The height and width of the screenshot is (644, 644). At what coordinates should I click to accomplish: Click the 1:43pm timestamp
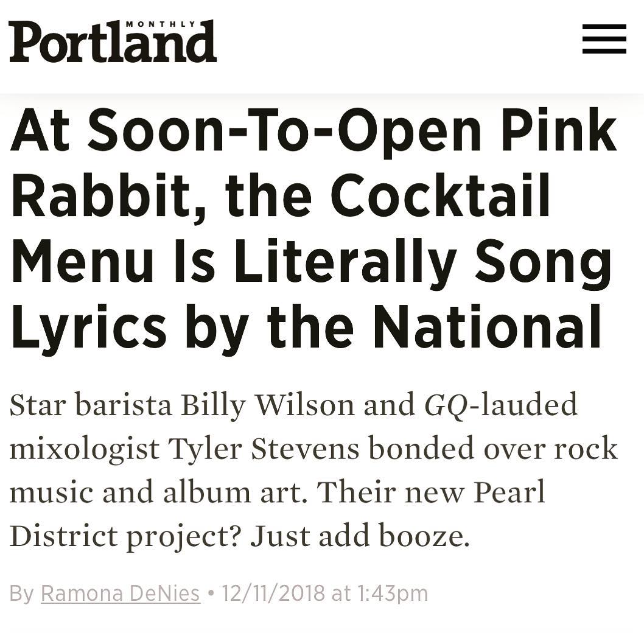tap(393, 593)
